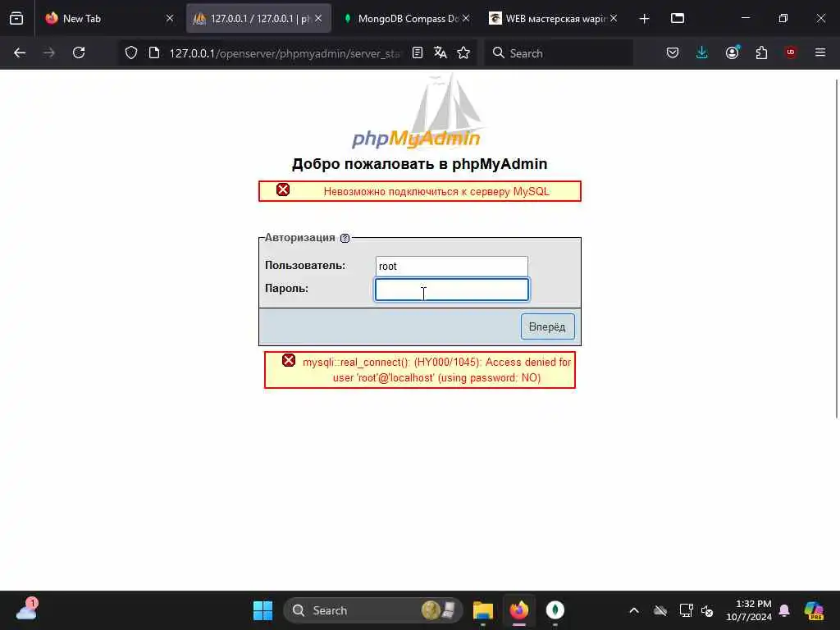The width and height of the screenshot is (840, 630).
Task: Close the MongoDB Compass tab
Action: pos(466,18)
